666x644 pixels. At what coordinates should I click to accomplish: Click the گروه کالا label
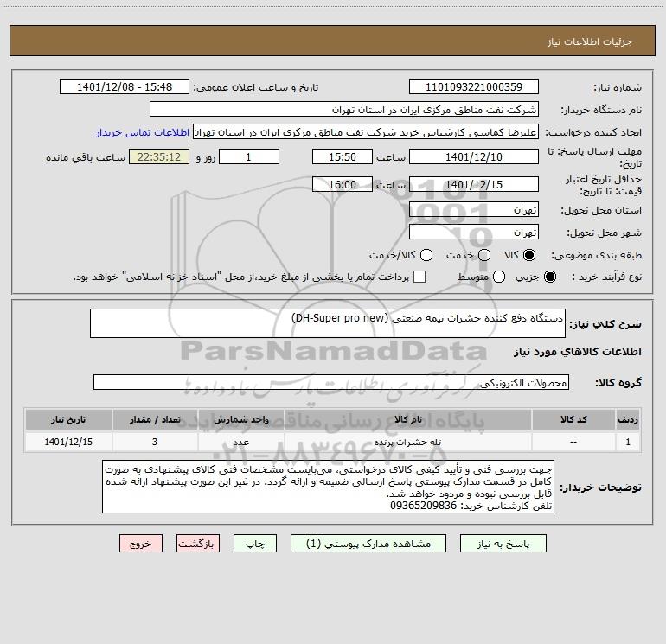(618, 382)
